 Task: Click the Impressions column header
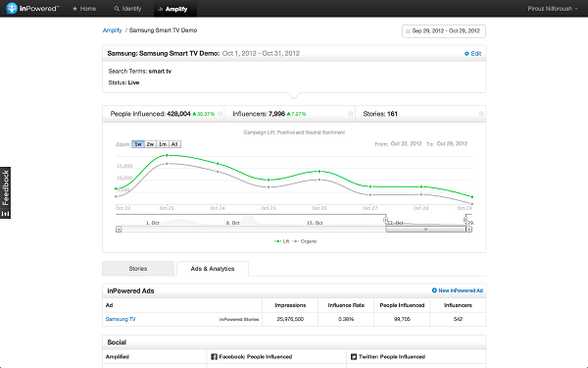tap(290, 305)
